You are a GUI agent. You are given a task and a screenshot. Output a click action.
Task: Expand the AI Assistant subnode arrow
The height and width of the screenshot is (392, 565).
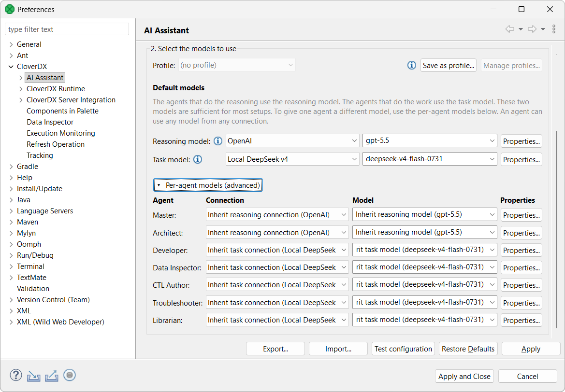21,78
